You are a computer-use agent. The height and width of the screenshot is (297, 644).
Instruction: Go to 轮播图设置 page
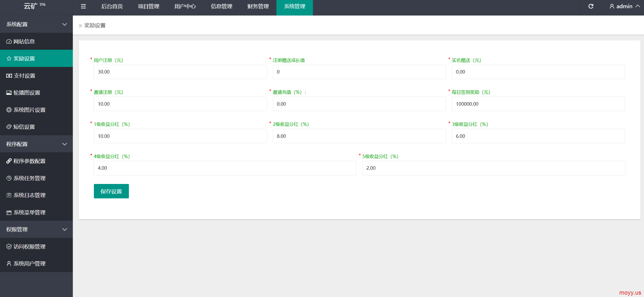[36, 93]
